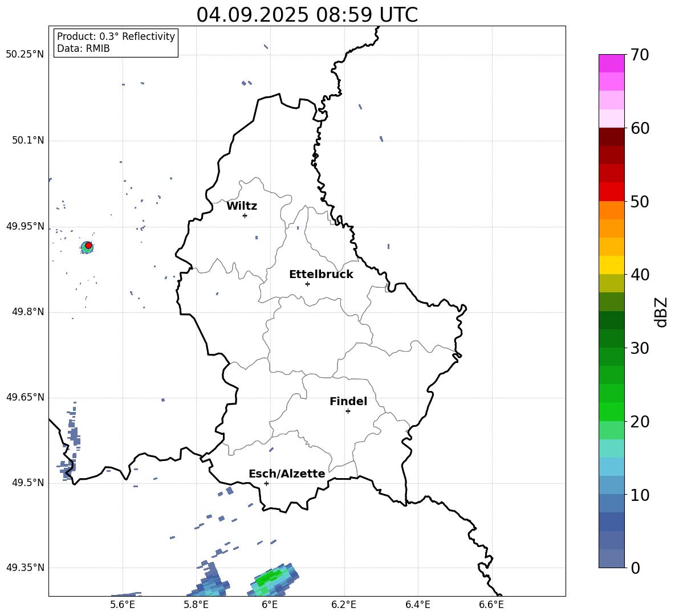675x616 pixels.
Task: Click the 10 value on the colorbar
Action: (640, 495)
